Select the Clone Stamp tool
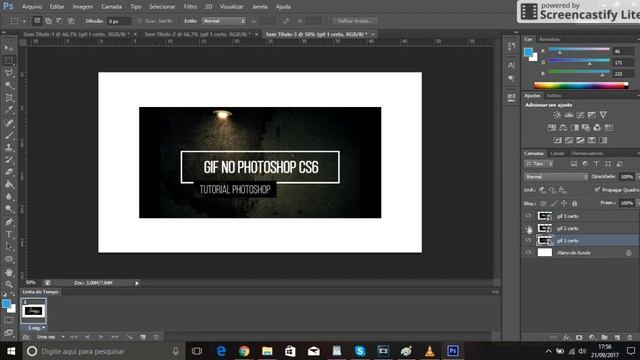 click(x=9, y=147)
